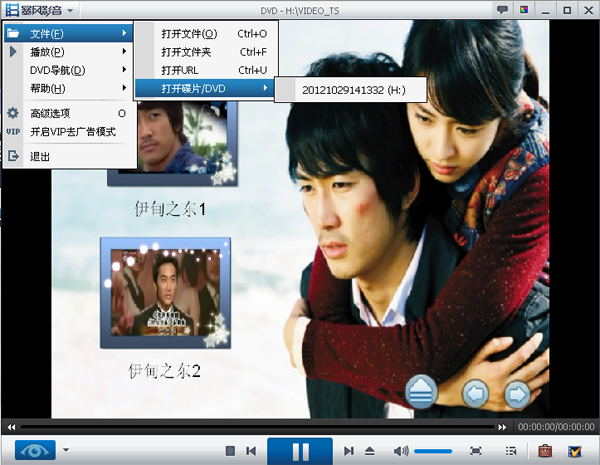Minimize the player window

click(546, 11)
